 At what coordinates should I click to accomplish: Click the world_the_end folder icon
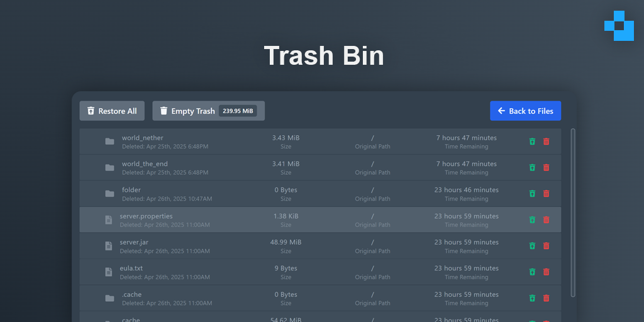(109, 167)
